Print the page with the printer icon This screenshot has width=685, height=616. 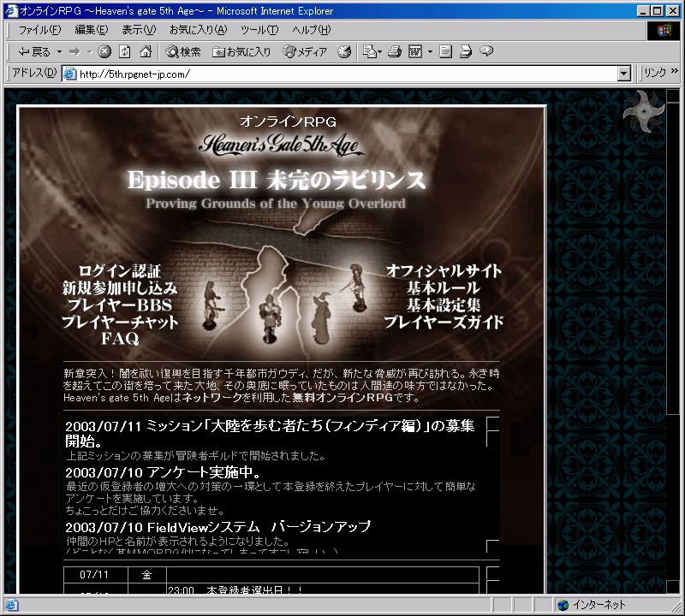pyautogui.click(x=395, y=51)
